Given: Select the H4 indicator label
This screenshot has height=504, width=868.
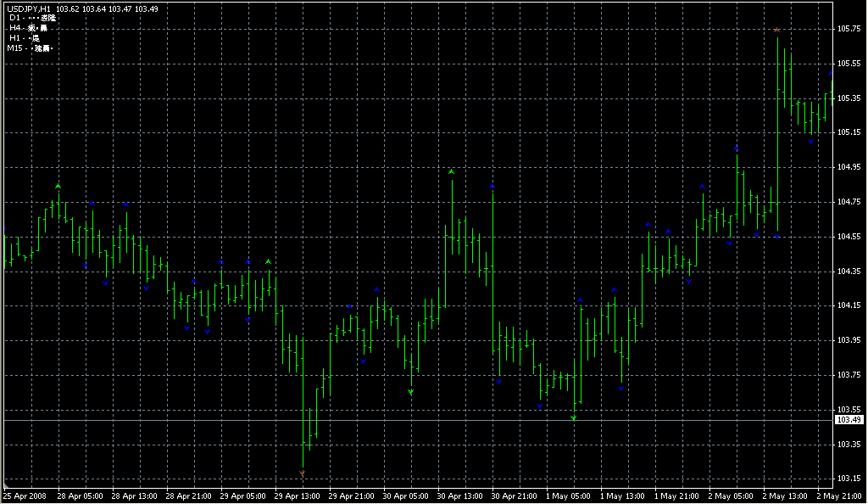Looking at the screenshot, I should [15, 28].
